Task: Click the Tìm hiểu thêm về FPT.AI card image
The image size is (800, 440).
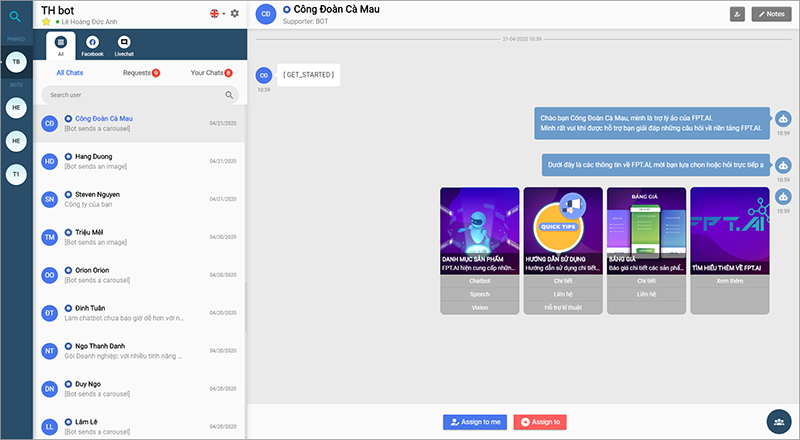Action: click(730, 231)
